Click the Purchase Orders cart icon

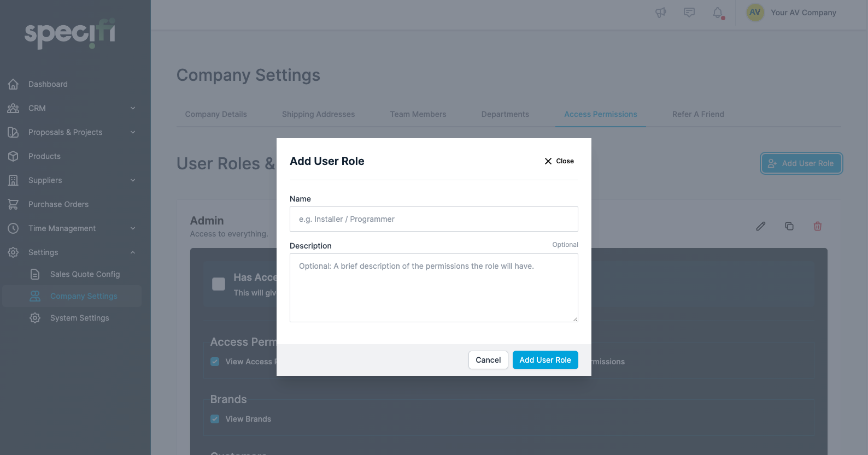coord(13,204)
